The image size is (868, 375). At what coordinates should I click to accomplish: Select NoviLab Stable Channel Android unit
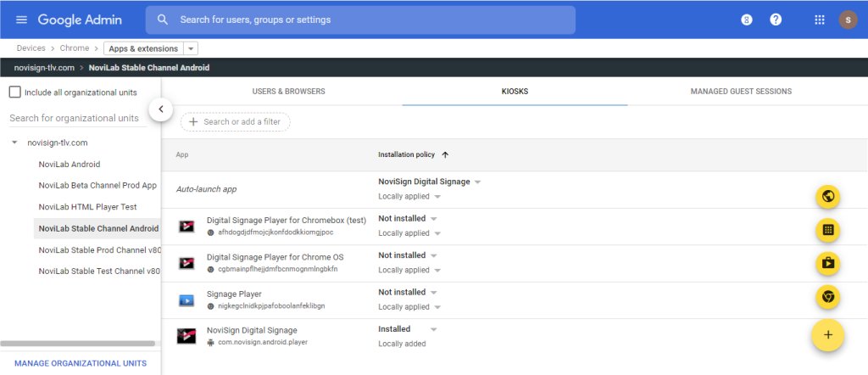(x=97, y=228)
